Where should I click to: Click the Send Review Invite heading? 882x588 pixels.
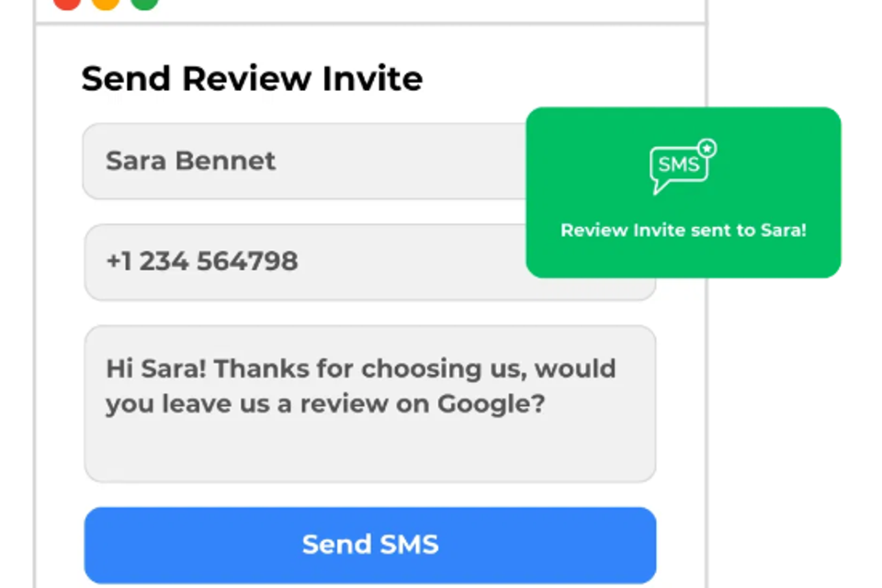click(x=252, y=78)
